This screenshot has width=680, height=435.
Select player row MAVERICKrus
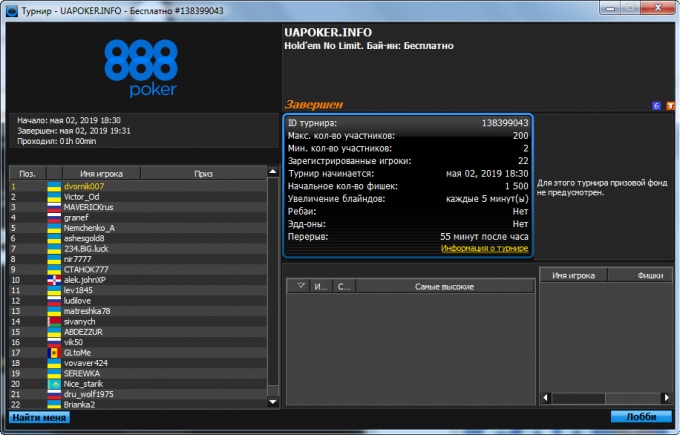(x=138, y=207)
